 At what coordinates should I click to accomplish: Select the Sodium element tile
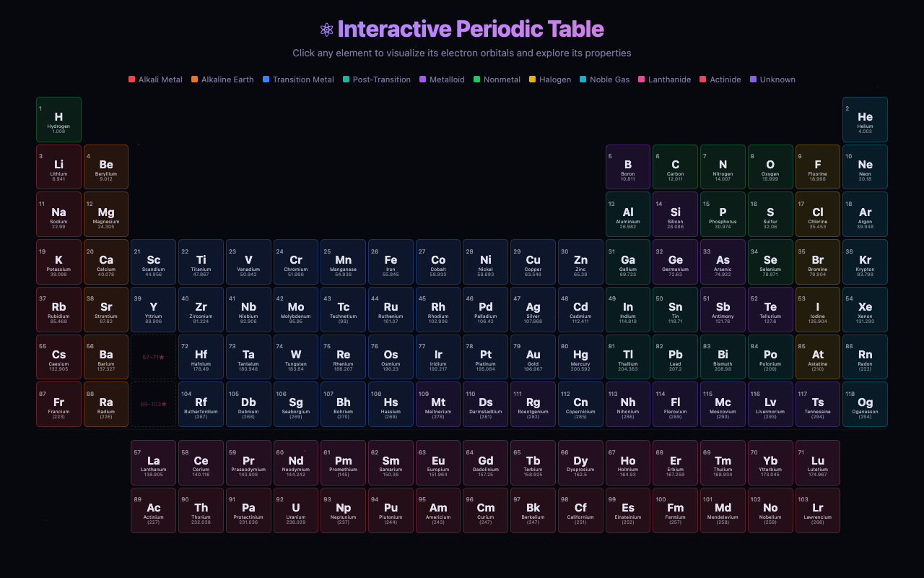tap(58, 215)
